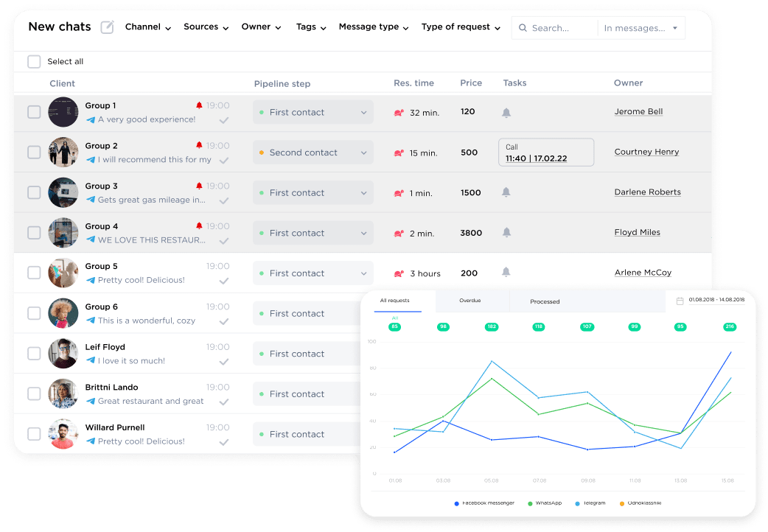Tick Willard Purnell's row checkbox
Image resolution: width=768 pixels, height=532 pixels.
(34, 434)
